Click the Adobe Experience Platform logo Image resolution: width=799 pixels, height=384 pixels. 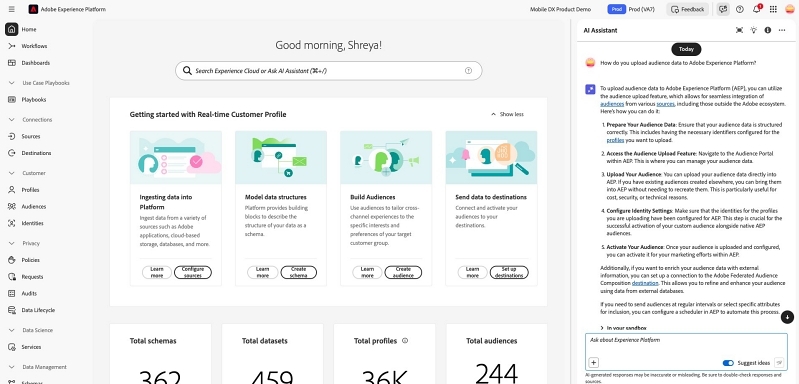(33, 9)
